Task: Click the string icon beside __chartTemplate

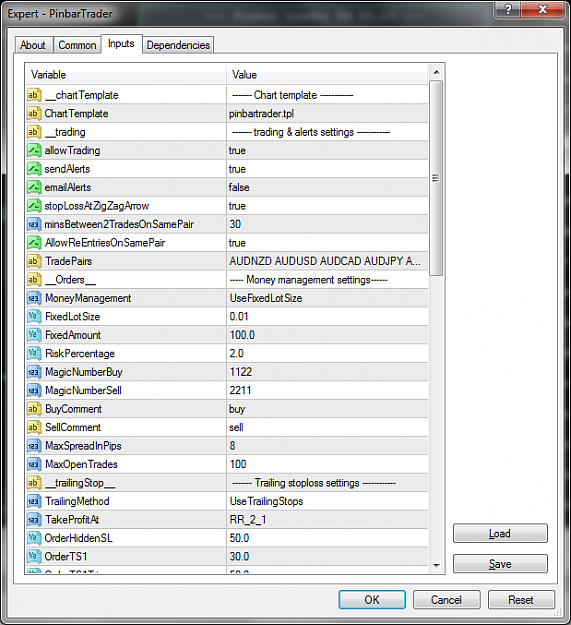Action: click(x=34, y=95)
